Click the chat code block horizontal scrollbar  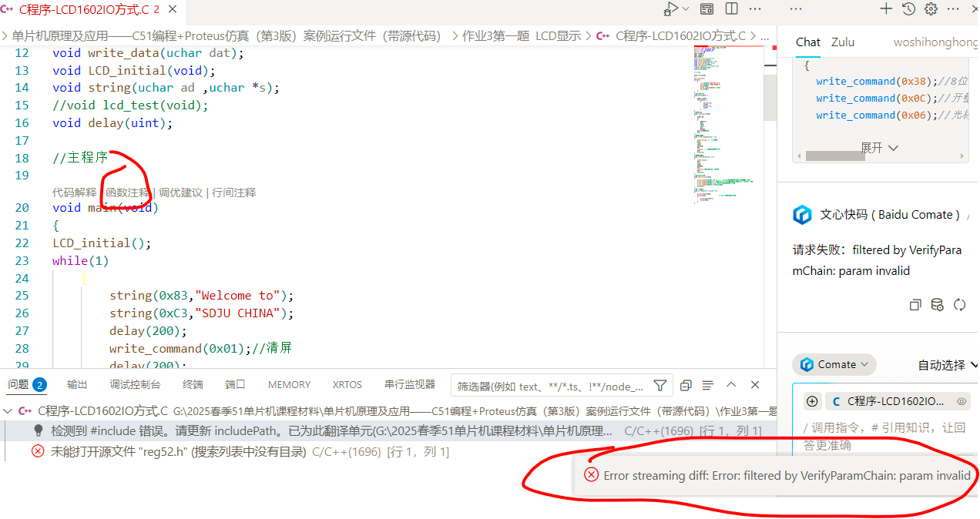(835, 156)
